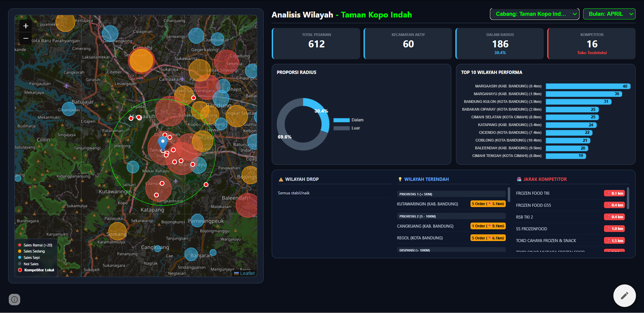The height and width of the screenshot is (313, 644).
Task: Click the Jarak Kompetitor list scrollbar
Action: click(x=628, y=198)
